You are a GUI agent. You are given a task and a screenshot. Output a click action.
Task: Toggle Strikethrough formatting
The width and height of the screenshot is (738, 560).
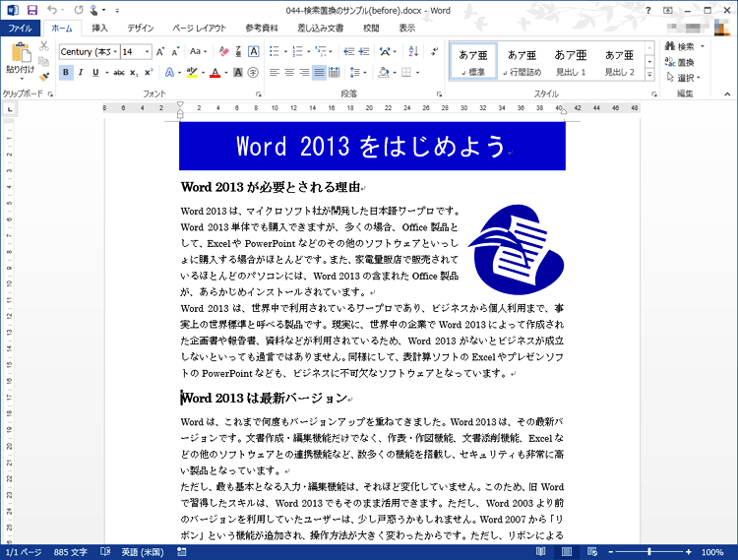click(x=119, y=73)
